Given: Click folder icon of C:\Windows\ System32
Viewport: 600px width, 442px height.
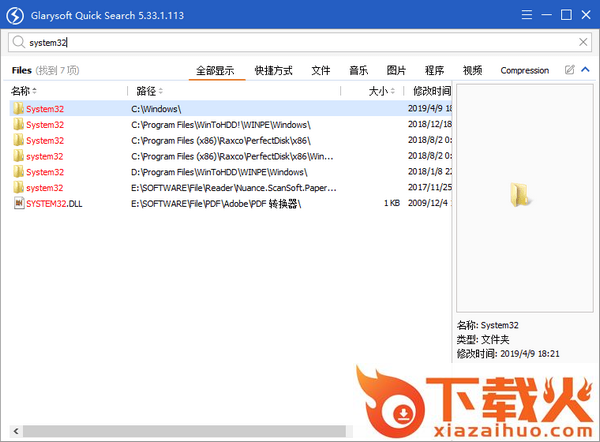Looking at the screenshot, I should 18,108.
